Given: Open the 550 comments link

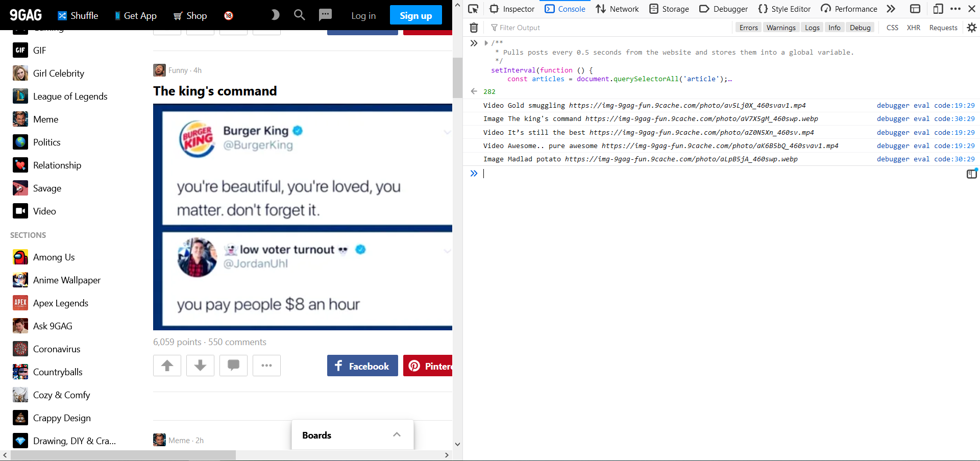Looking at the screenshot, I should pyautogui.click(x=237, y=342).
